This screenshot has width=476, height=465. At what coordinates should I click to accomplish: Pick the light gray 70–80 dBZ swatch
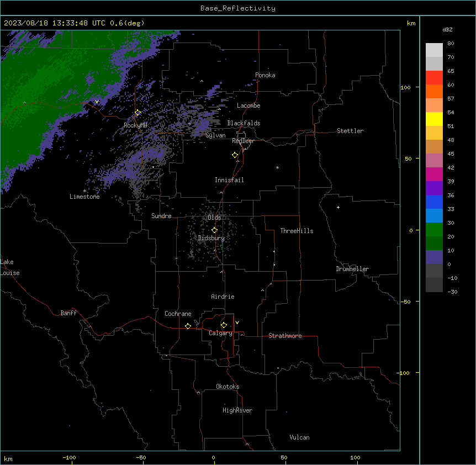(434, 50)
